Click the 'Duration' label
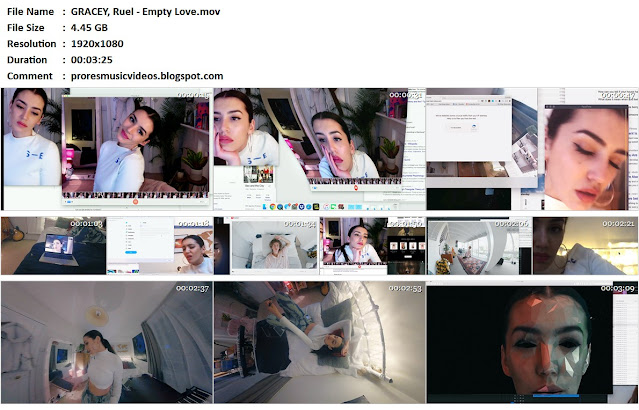The width and height of the screenshot is (639, 410). tap(27, 60)
